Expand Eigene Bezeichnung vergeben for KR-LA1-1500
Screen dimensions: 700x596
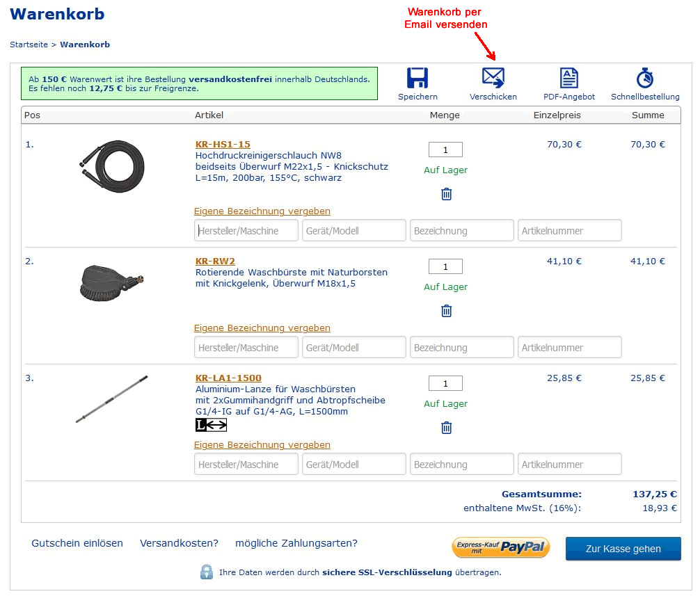(x=262, y=444)
